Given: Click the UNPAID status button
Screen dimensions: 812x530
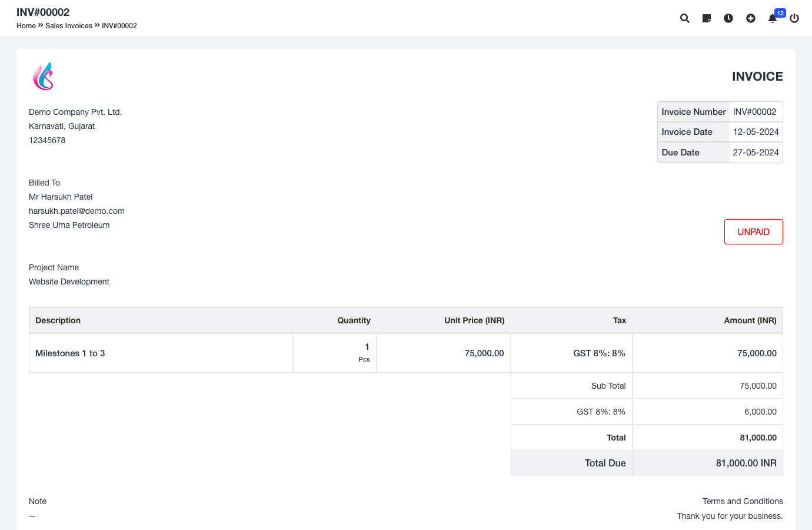Looking at the screenshot, I should click(x=754, y=231).
